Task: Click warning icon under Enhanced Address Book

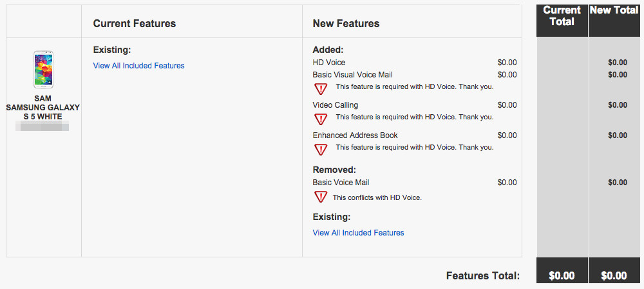Action: pos(320,148)
